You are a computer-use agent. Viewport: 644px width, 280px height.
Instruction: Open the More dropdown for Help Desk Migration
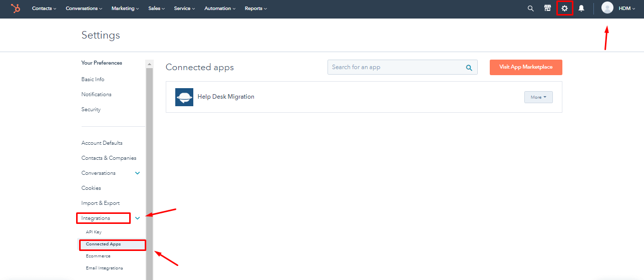[538, 97]
